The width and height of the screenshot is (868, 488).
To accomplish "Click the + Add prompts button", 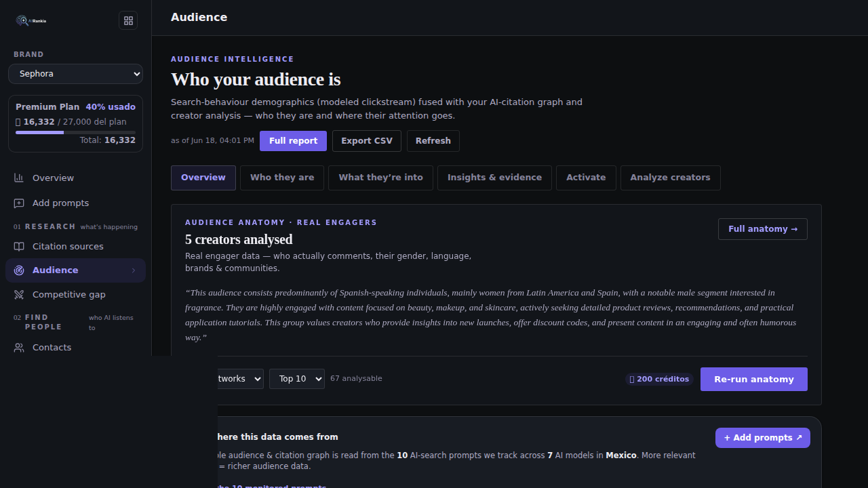I will coord(763,438).
